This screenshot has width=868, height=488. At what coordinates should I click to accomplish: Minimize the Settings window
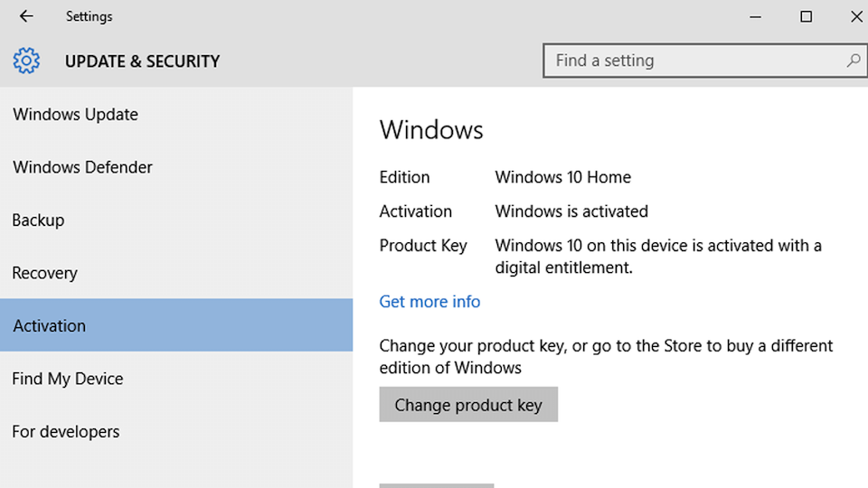[x=755, y=16]
